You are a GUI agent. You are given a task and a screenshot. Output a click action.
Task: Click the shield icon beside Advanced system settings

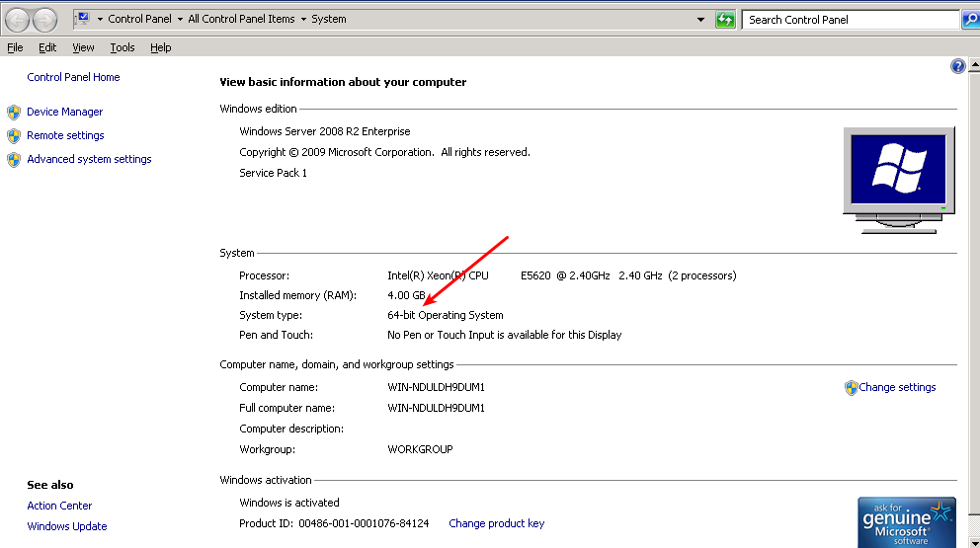(x=14, y=160)
